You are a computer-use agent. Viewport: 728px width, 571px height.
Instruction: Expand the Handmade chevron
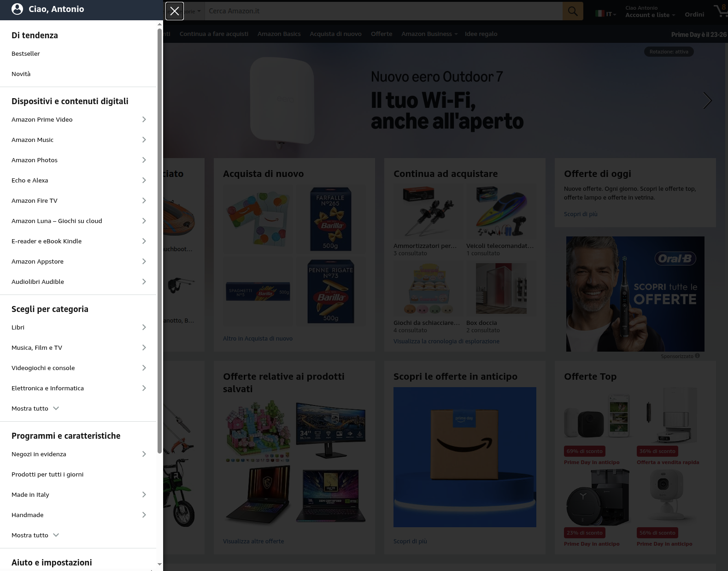point(144,515)
